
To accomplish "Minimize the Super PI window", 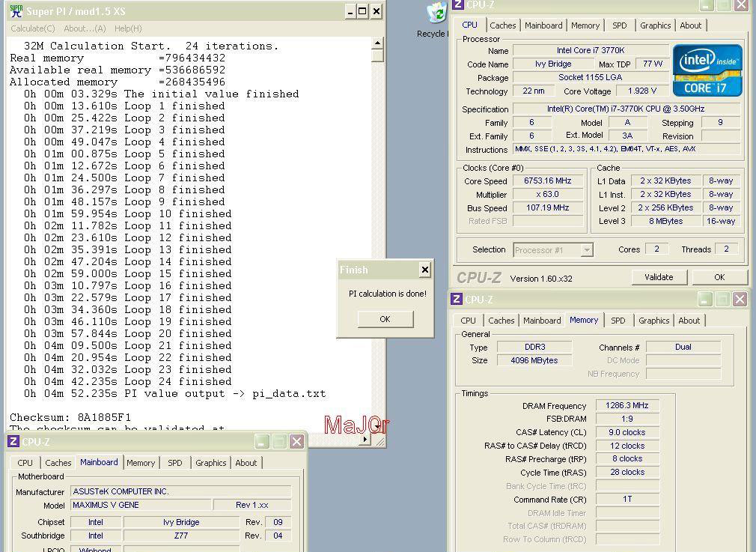I will 350,11.
